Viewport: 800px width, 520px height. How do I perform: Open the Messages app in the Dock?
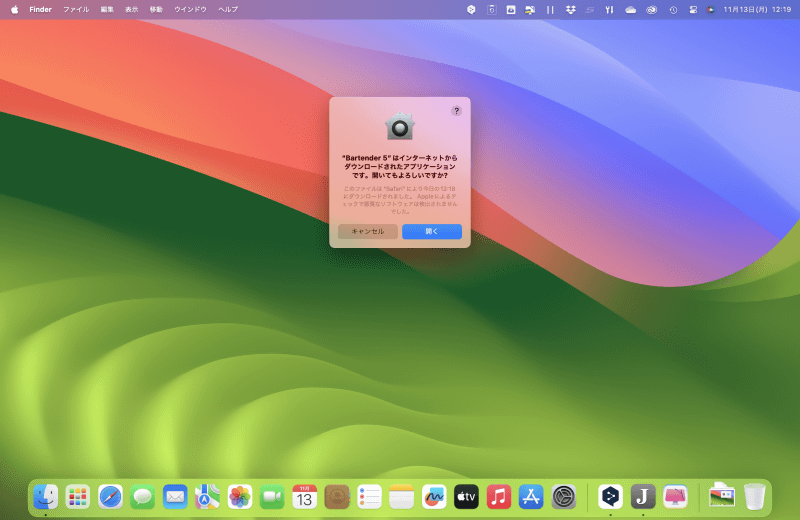pyautogui.click(x=142, y=497)
